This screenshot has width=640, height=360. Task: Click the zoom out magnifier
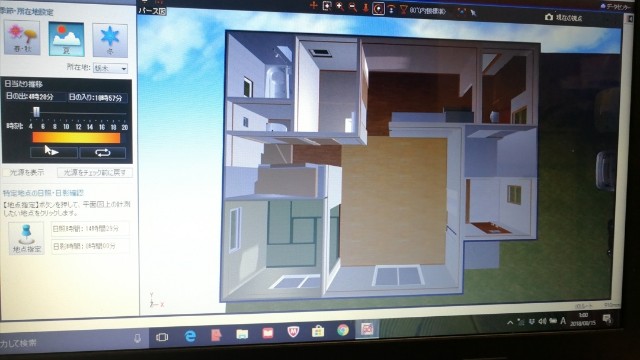pos(353,7)
